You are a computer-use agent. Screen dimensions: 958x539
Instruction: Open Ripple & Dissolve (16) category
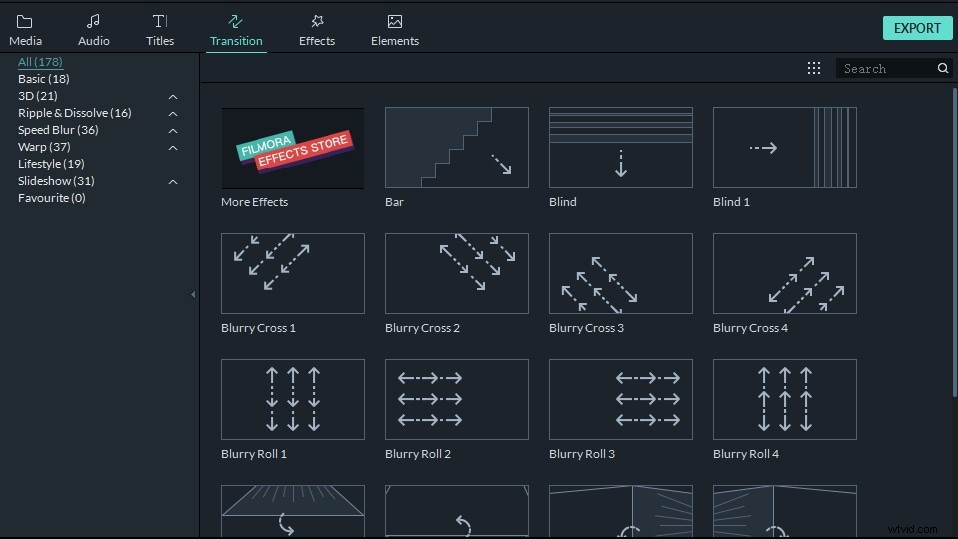[75, 113]
